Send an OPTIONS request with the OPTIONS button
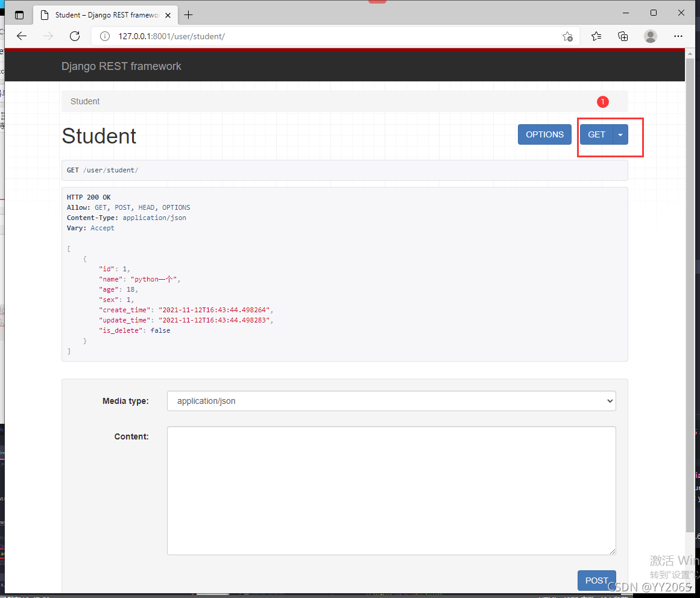 click(544, 135)
